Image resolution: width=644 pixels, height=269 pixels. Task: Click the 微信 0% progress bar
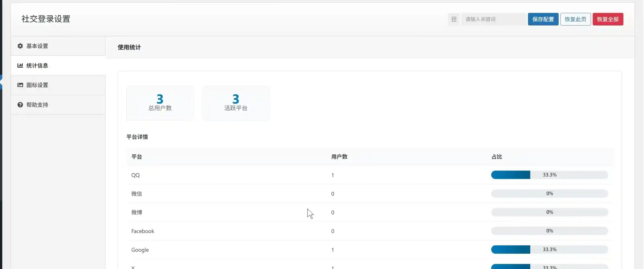(x=549, y=193)
